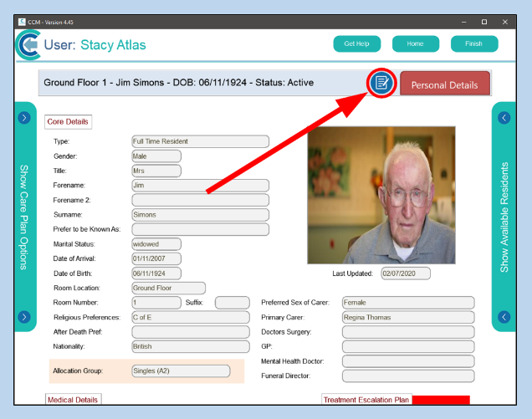Click the user name Stacy Atlas
The image size is (532, 419).
pyautogui.click(x=113, y=45)
